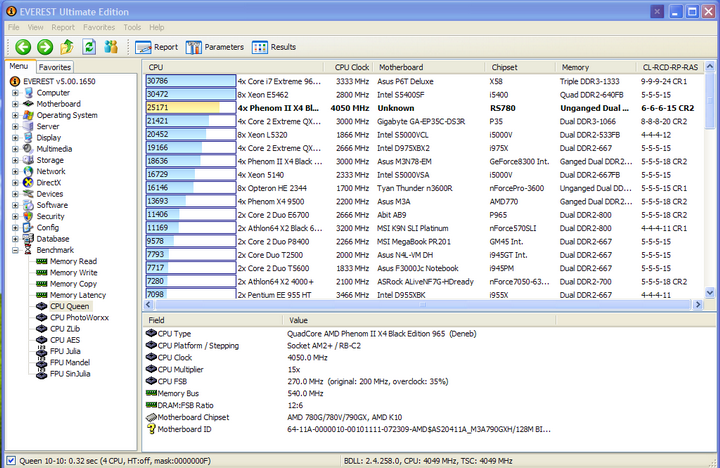Expand the Operating System node
720x468 pixels.
click(x=15, y=115)
